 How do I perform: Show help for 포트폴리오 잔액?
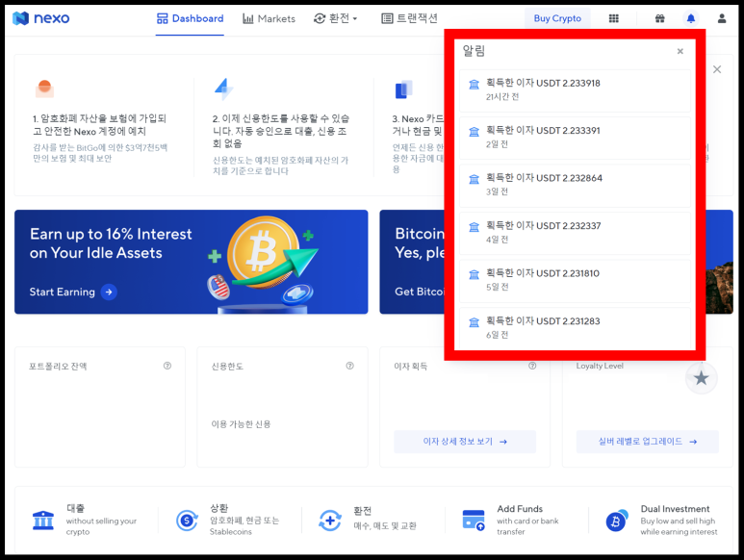click(167, 366)
